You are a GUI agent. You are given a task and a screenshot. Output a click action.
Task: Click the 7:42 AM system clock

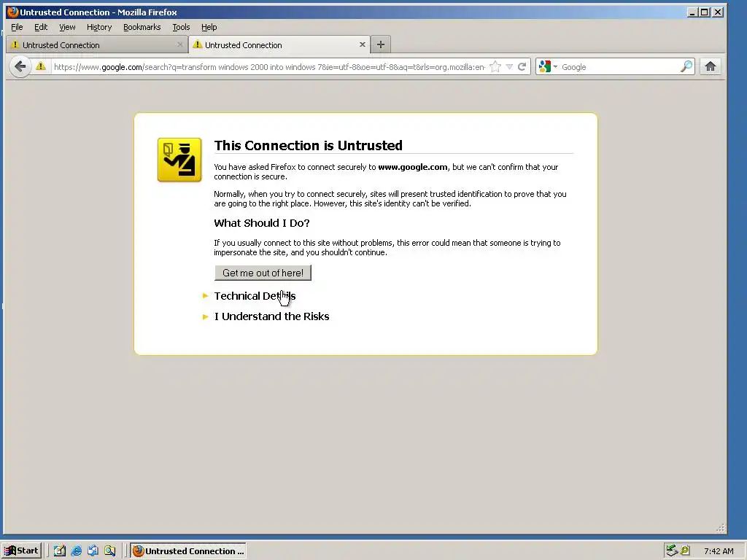pos(719,551)
